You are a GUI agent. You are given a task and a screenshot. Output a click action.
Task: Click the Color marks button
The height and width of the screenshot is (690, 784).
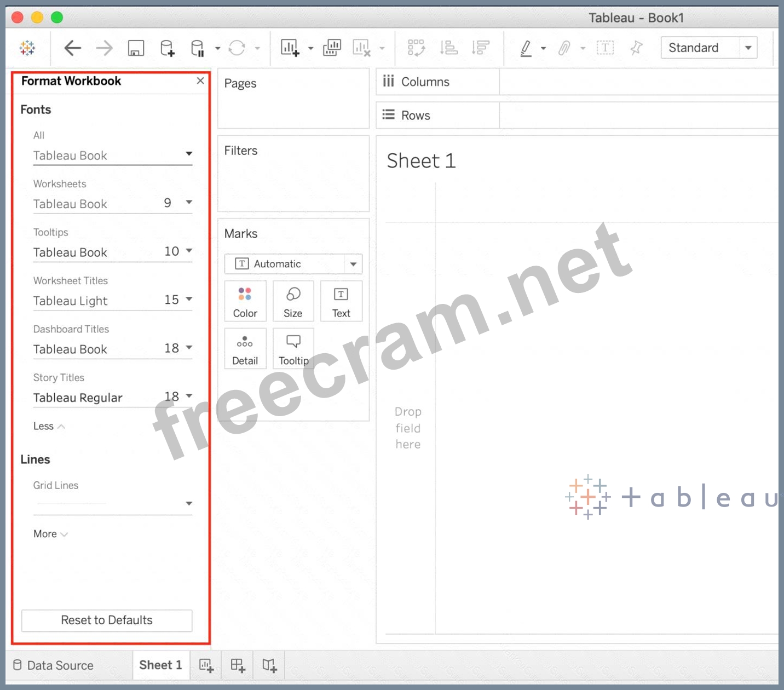(x=245, y=301)
